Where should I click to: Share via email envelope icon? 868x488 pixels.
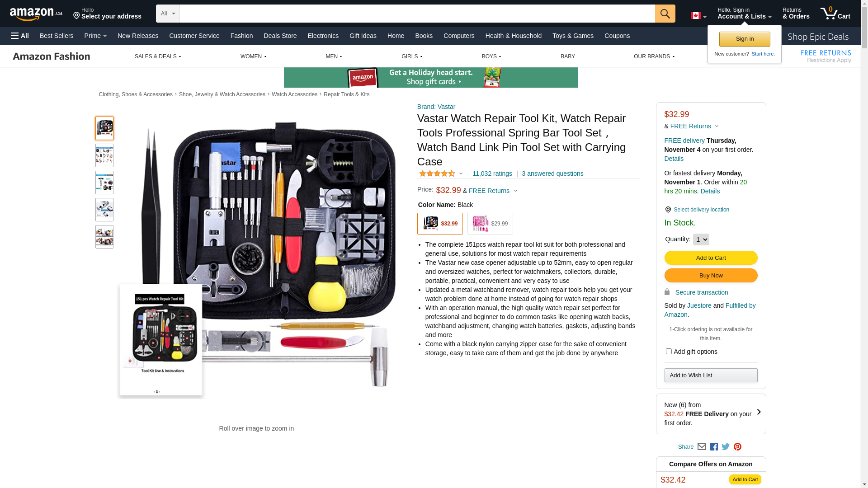pyautogui.click(x=702, y=447)
